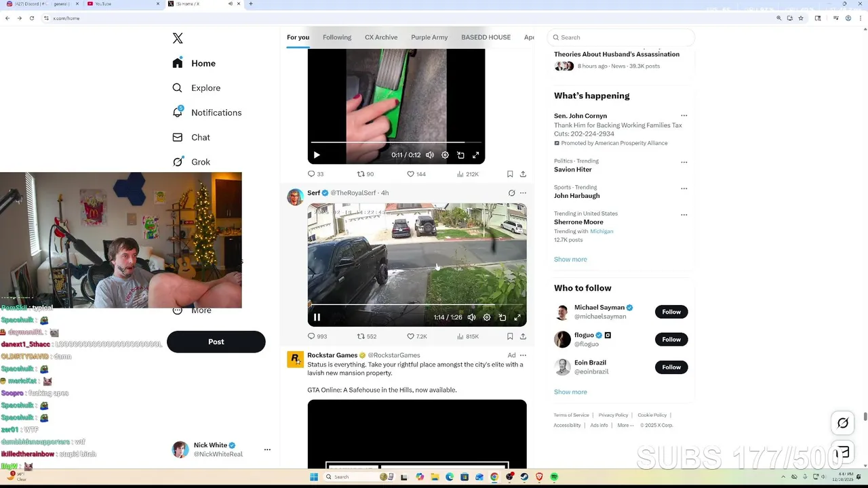Viewport: 868px width, 488px height.
Task: Share Serf's post
Action: click(523, 336)
